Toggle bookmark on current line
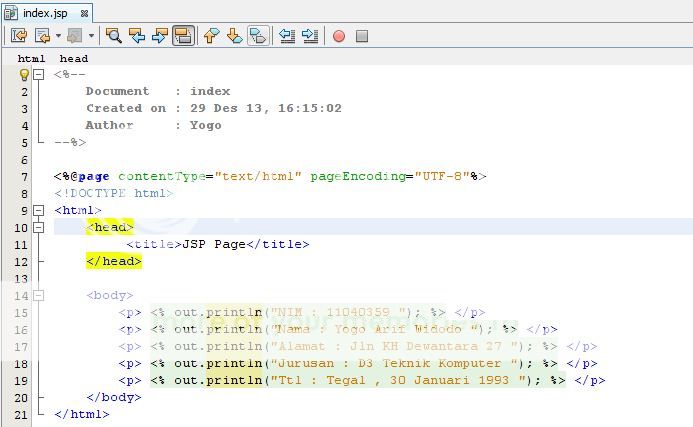 (x=258, y=36)
